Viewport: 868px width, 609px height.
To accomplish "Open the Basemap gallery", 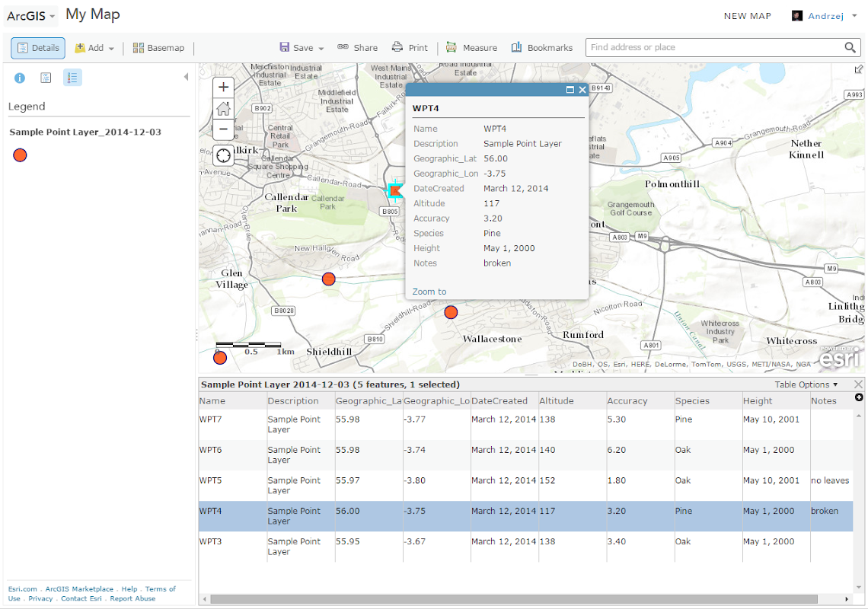I will [x=158, y=48].
